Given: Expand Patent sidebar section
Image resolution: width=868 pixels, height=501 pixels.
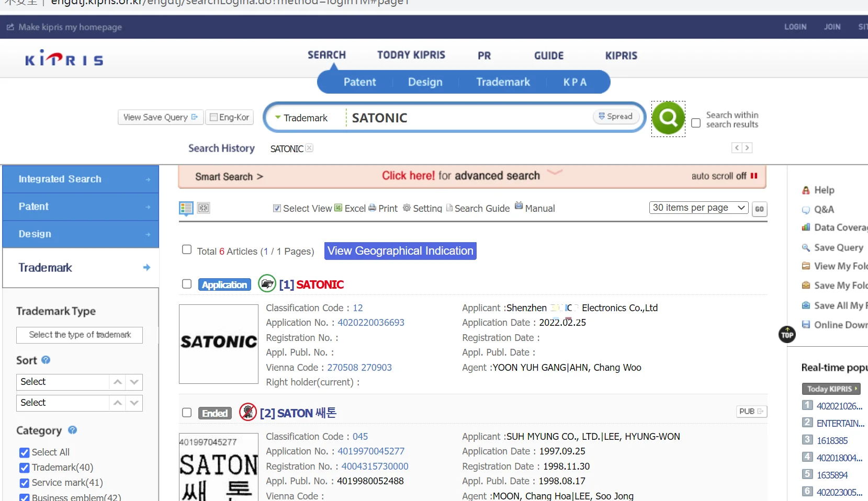Looking at the screenshot, I should 81,207.
